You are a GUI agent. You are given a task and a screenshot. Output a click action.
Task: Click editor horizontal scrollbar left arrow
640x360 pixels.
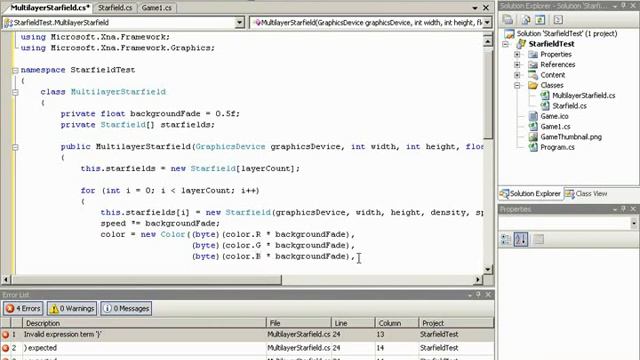(x=6, y=280)
